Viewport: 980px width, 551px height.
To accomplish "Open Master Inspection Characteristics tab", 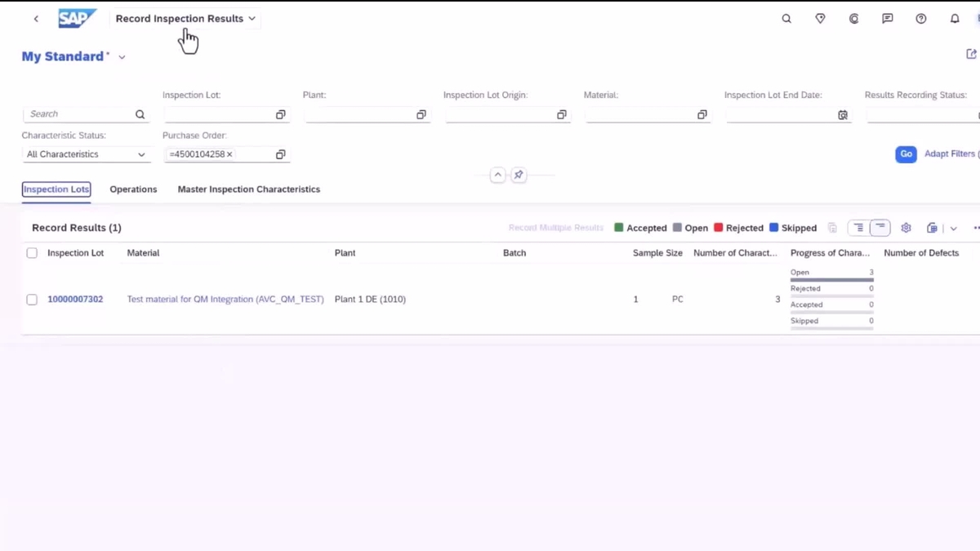I will pyautogui.click(x=248, y=189).
